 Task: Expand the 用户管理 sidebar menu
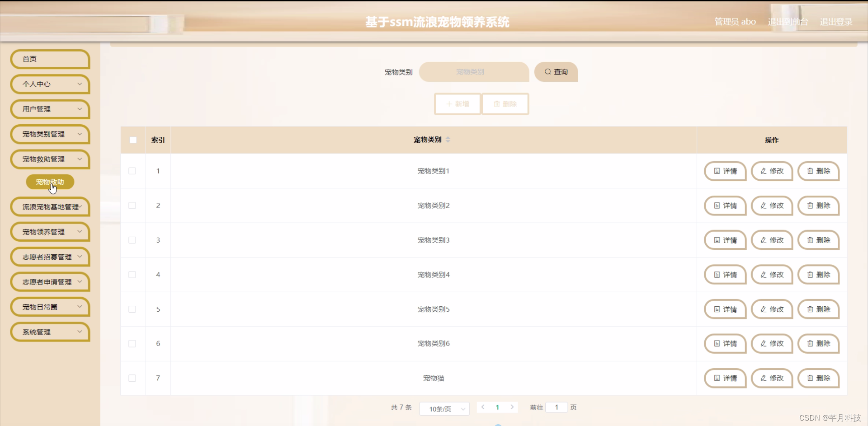point(50,109)
